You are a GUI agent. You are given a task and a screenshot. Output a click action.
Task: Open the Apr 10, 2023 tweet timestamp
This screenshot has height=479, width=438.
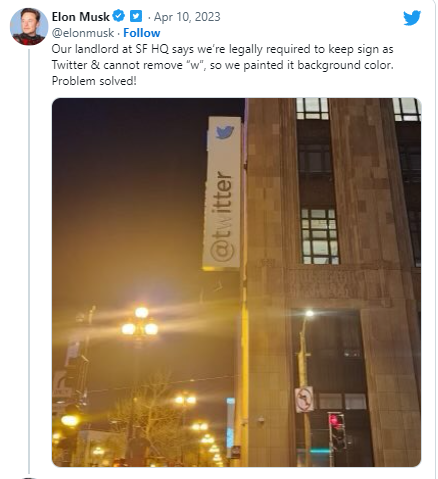click(187, 17)
